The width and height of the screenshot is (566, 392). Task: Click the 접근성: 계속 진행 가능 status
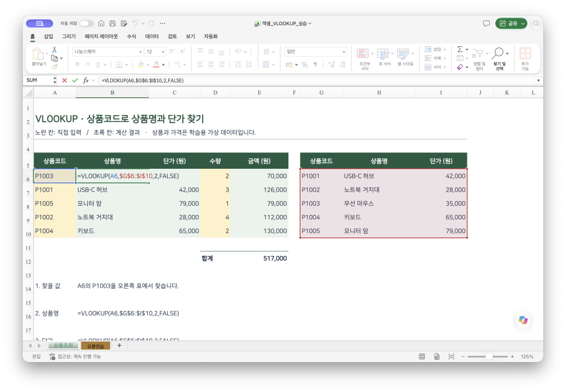75,356
